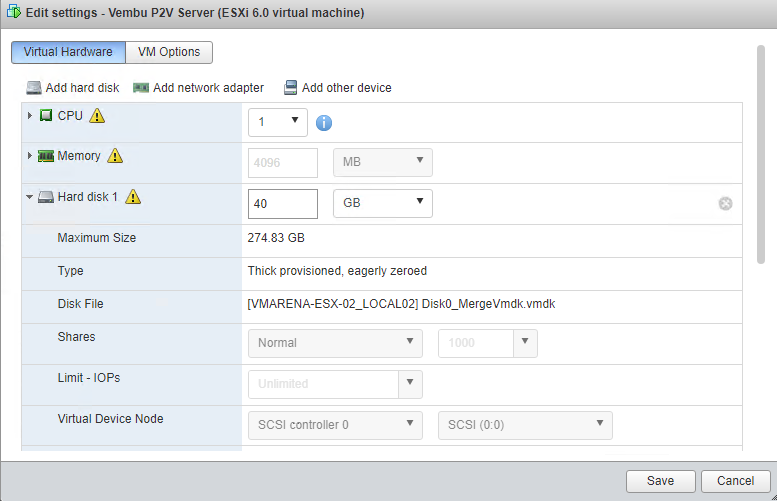Viewport: 777px width, 501px height.
Task: Click the Disk File label
Action: tap(80, 304)
